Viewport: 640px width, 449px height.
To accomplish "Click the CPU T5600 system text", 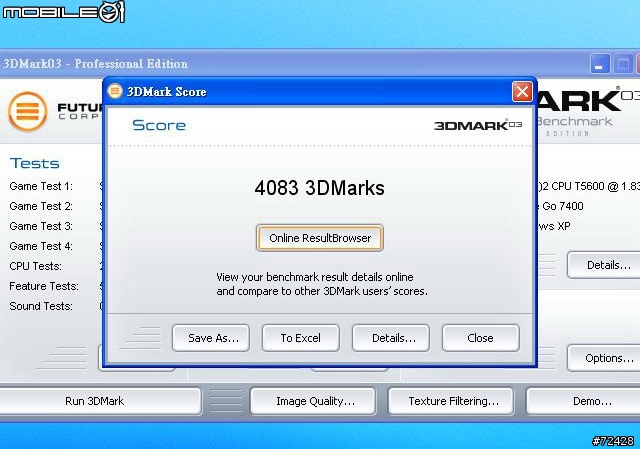I will 589,186.
